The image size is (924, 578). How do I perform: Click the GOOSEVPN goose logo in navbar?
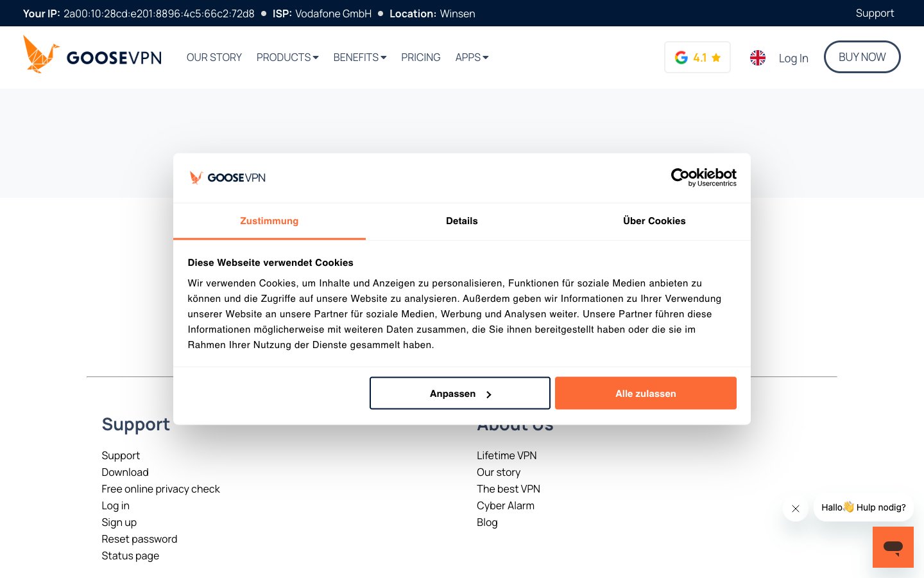[x=41, y=54]
